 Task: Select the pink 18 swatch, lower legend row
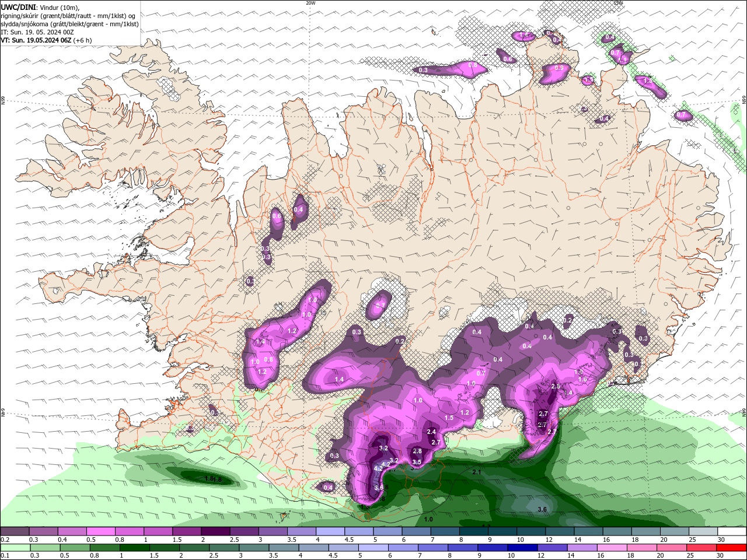tap(641, 548)
